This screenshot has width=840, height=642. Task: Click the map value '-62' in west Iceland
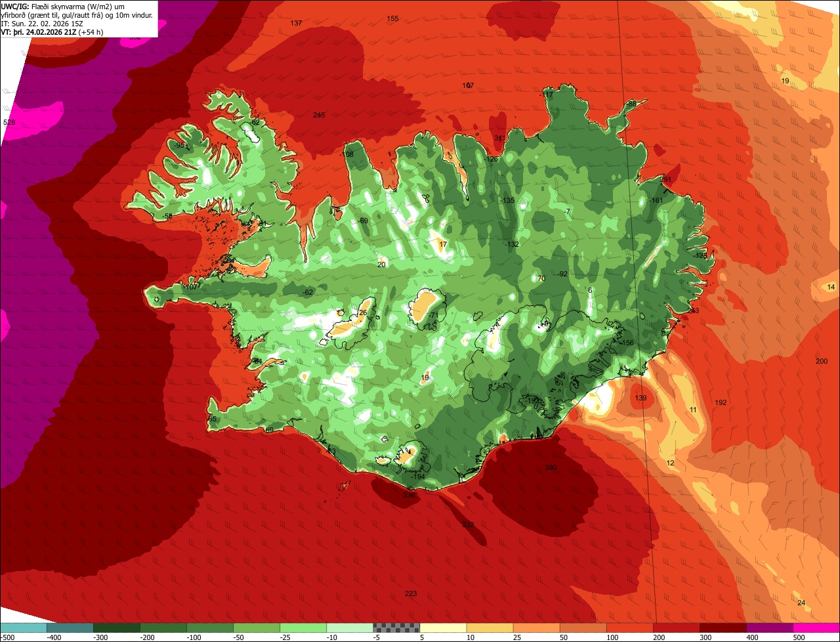click(x=308, y=292)
